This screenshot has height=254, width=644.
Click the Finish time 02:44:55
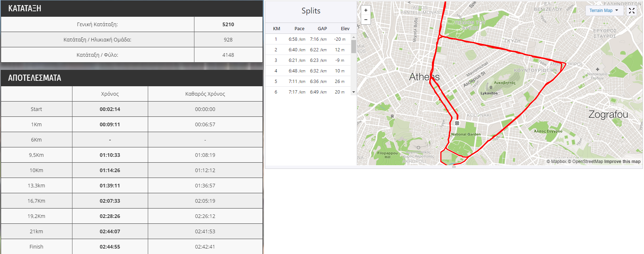click(110, 247)
